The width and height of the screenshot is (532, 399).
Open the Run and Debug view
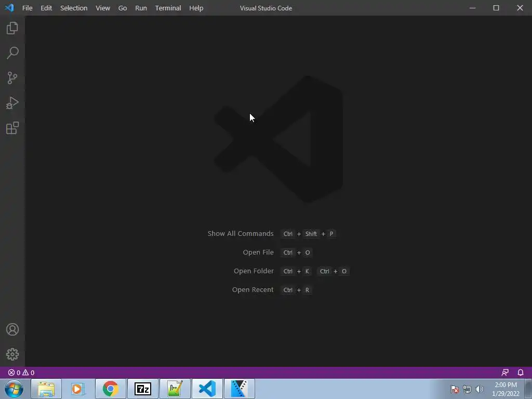pyautogui.click(x=12, y=103)
